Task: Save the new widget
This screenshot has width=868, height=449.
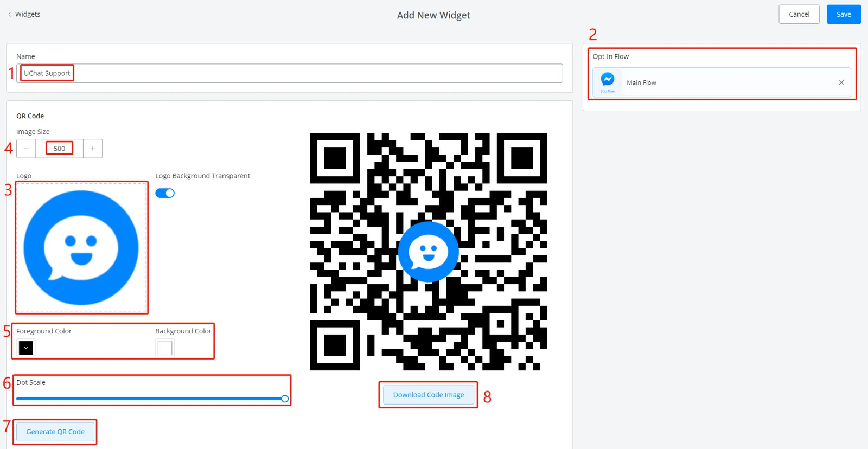Action: [844, 15]
